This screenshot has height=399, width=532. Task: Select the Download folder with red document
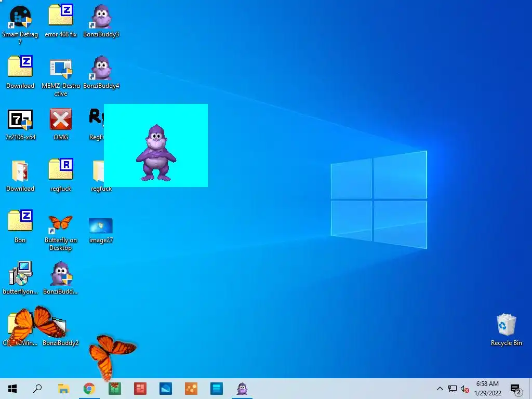coord(20,176)
